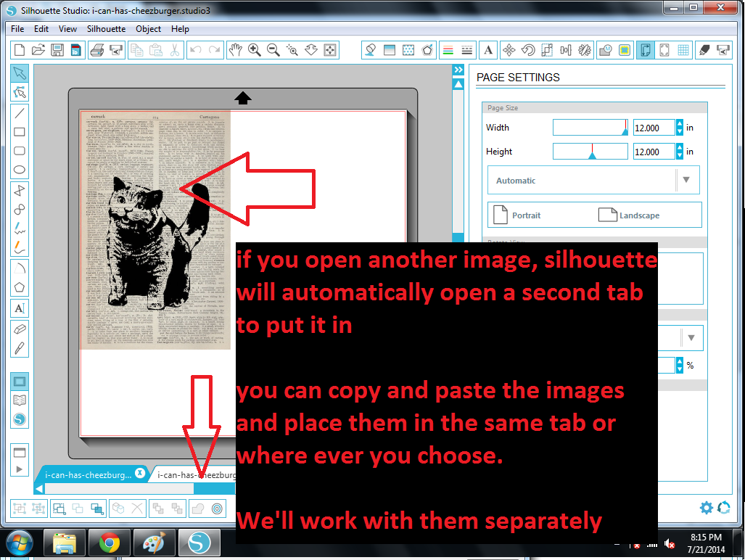The image size is (745, 560).
Task: Adjust the Height slider
Action: pyautogui.click(x=590, y=152)
